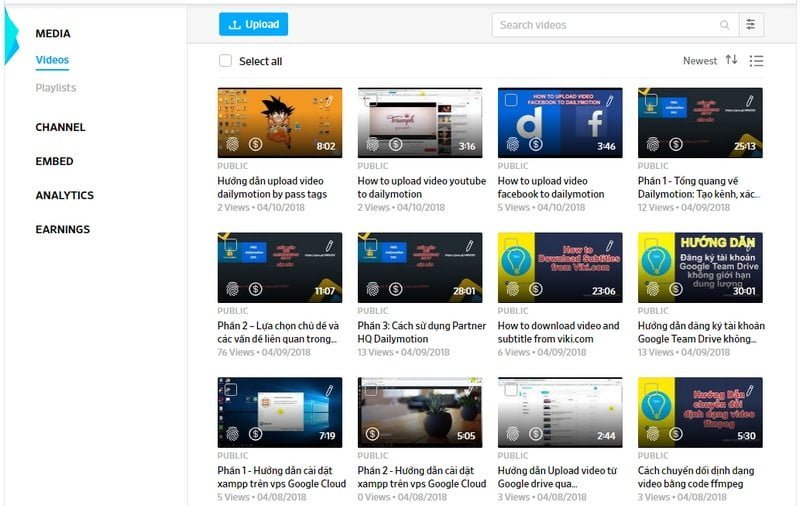This screenshot has height=506, width=800.
Task: Open the EARNINGS menu
Action: [62, 230]
